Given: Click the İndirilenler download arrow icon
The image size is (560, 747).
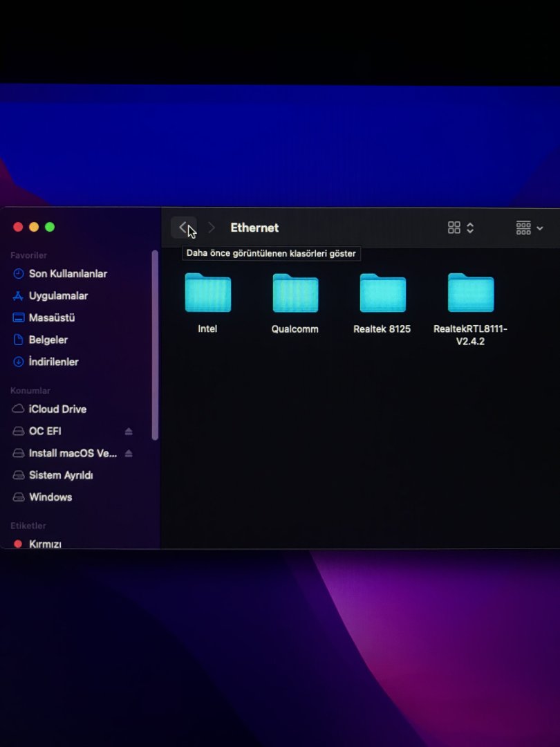Looking at the screenshot, I should [x=18, y=362].
